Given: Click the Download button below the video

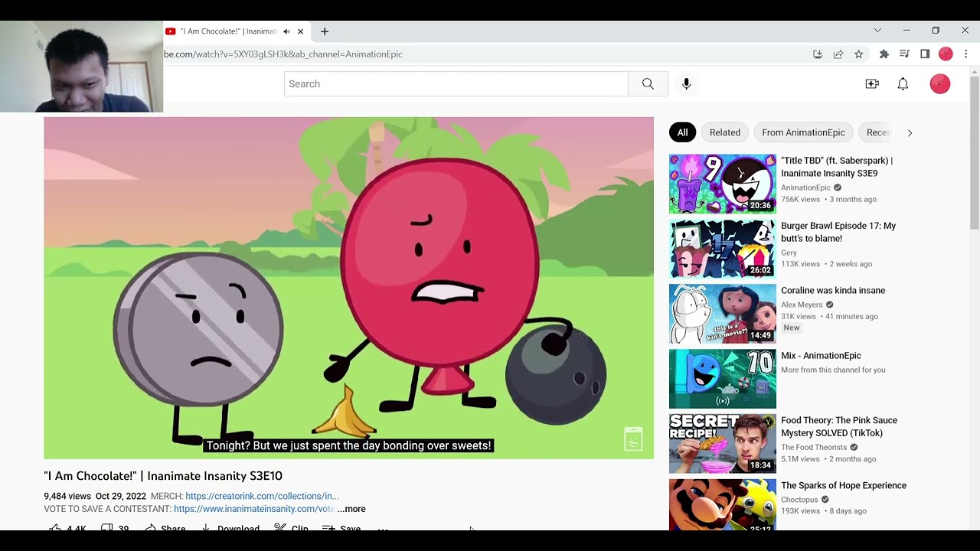Looking at the screenshot, I should (x=230, y=528).
